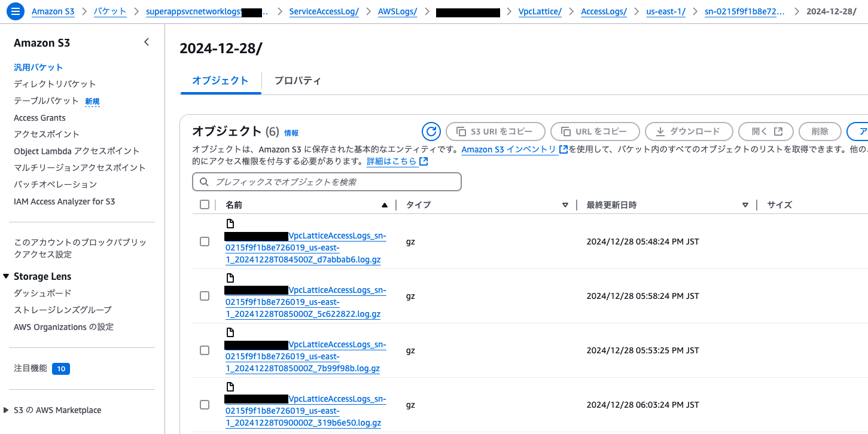Open the Amazon S3 インベントリ link
Screen dimensions: 868x434
point(509,149)
